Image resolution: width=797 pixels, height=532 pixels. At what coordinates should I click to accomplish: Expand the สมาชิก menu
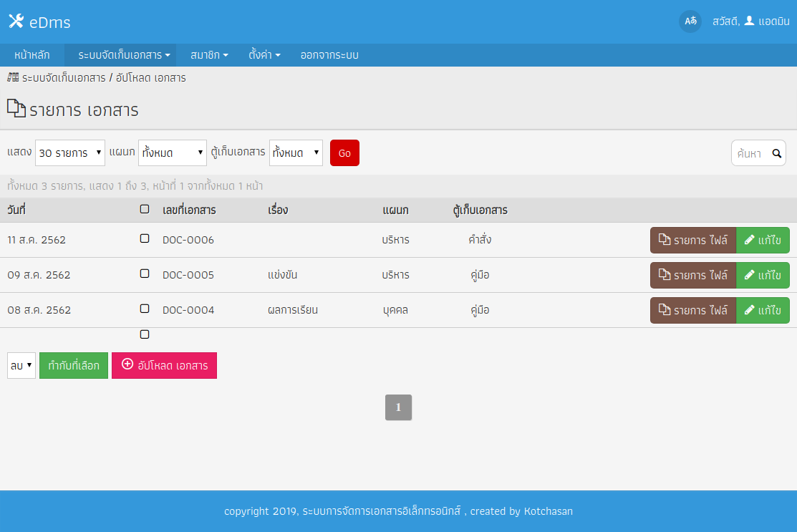coord(209,55)
